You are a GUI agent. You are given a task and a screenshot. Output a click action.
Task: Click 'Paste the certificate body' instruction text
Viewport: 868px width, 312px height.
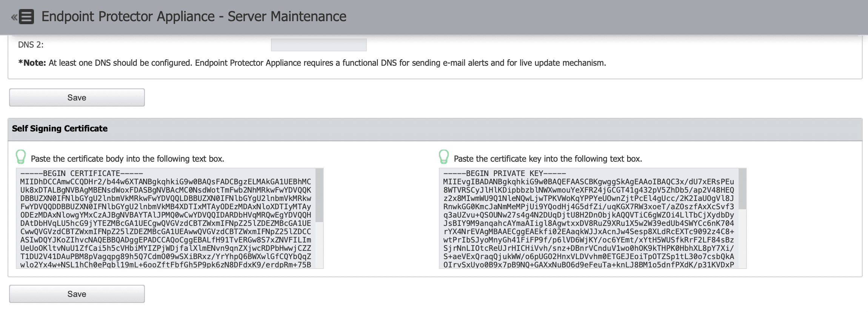[x=128, y=159]
